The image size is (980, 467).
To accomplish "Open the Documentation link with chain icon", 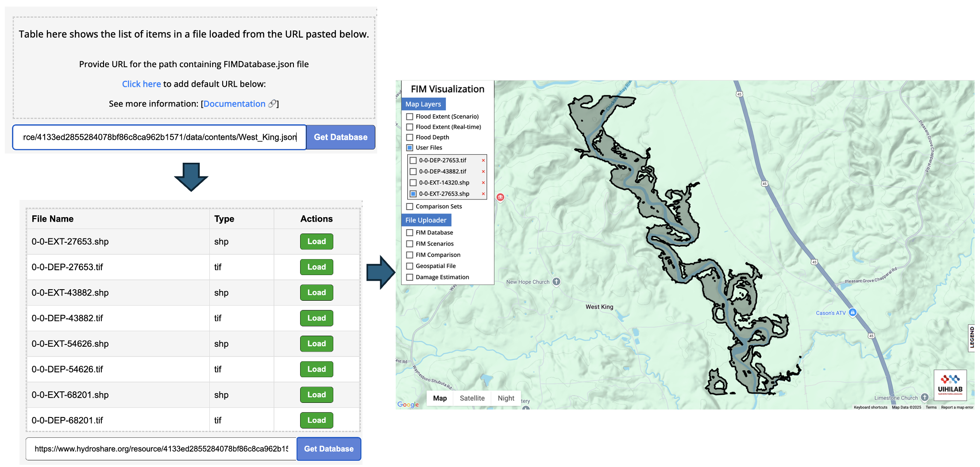I will pyautogui.click(x=235, y=103).
